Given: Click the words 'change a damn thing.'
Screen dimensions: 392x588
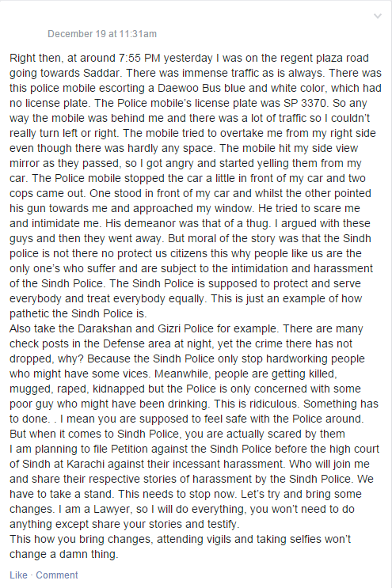Looking at the screenshot, I should [x=64, y=554].
